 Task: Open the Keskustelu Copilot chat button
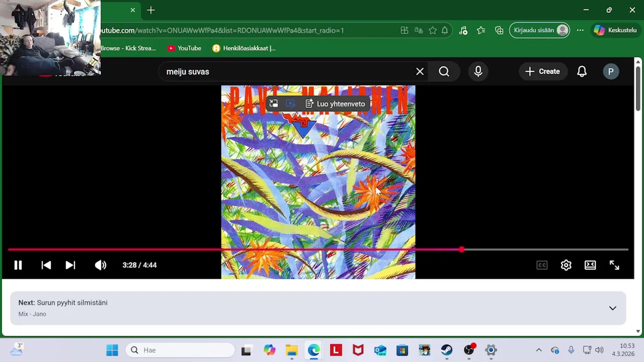coord(616,30)
